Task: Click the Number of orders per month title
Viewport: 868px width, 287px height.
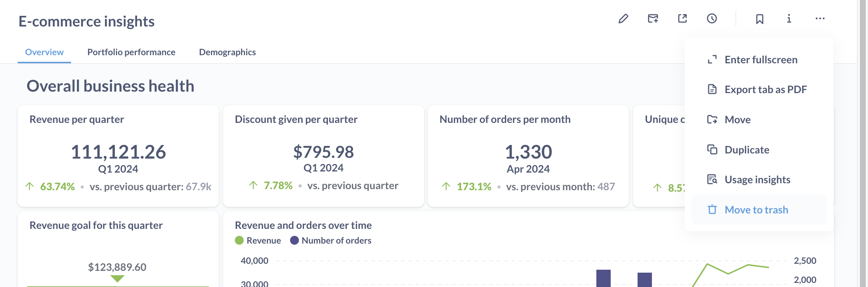Action: tap(505, 120)
